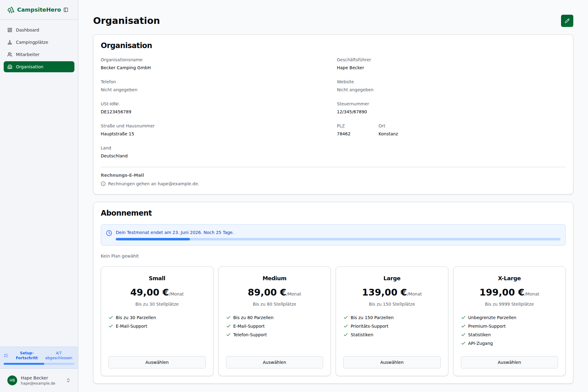Expand the Hape Becker user menu chevron
Screen dimensions: 588x392
68,380
